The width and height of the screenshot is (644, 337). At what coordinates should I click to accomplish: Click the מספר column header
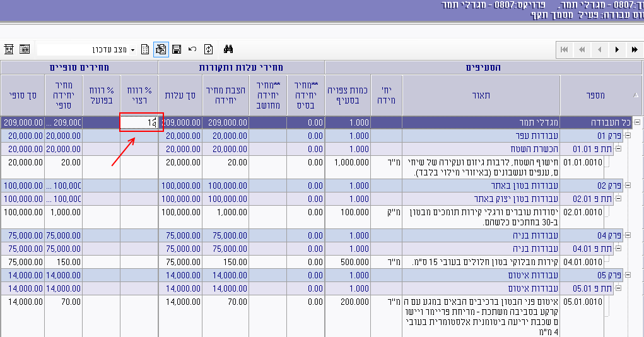tap(594, 95)
